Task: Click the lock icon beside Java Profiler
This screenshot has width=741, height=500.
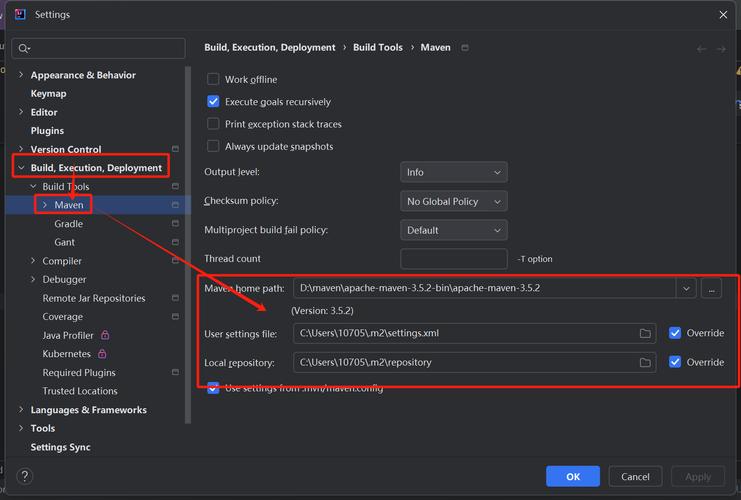Action: [x=105, y=336]
